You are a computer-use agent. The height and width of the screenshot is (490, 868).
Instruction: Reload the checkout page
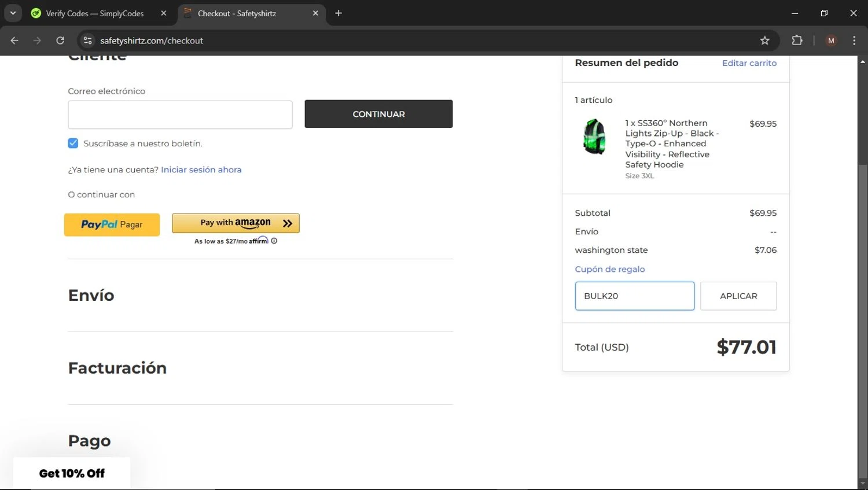point(60,40)
